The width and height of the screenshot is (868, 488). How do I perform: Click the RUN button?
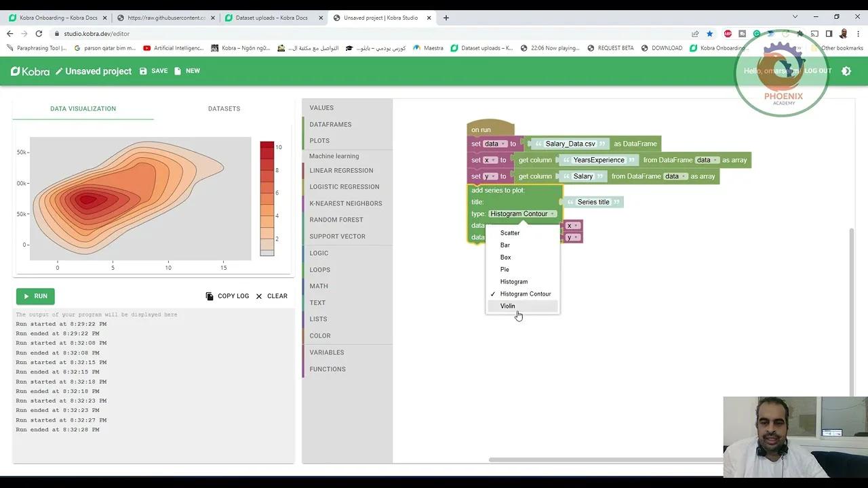35,296
